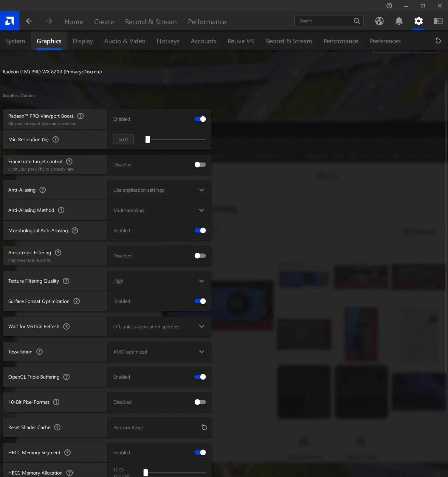Open Wait for Vertical Refresh dropdown
Viewport: 448px width, 477px height.
(x=159, y=326)
